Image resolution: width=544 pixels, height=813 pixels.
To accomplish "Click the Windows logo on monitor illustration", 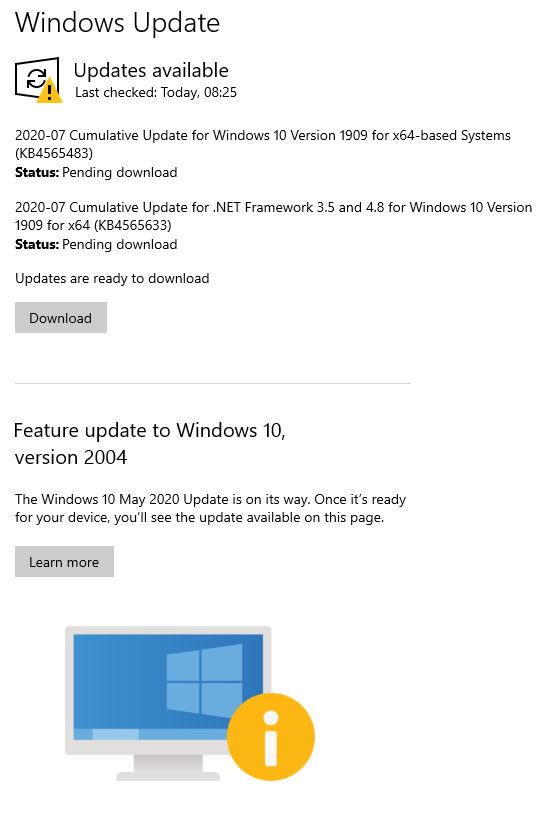I will [204, 679].
